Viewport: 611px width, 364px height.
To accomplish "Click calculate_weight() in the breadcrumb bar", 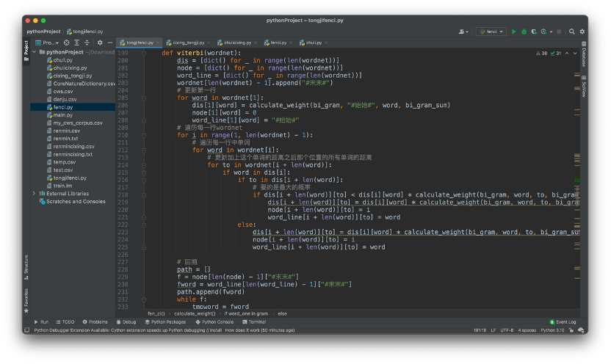I will pyautogui.click(x=195, y=313).
